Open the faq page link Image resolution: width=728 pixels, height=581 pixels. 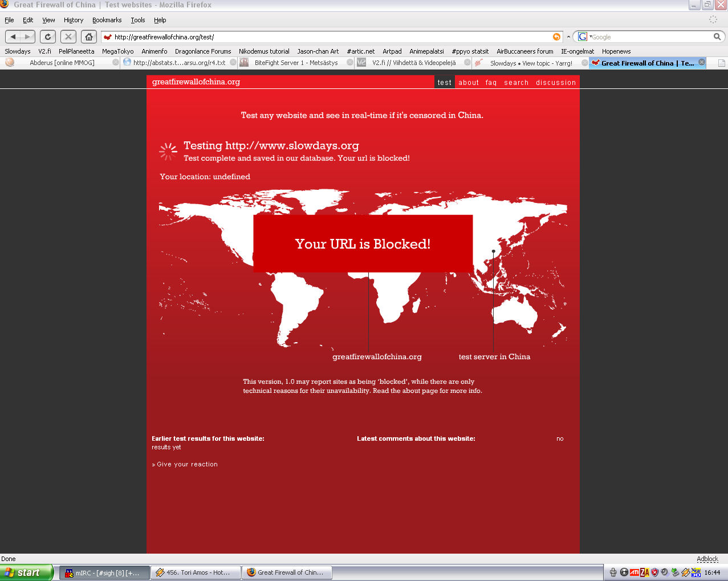491,83
